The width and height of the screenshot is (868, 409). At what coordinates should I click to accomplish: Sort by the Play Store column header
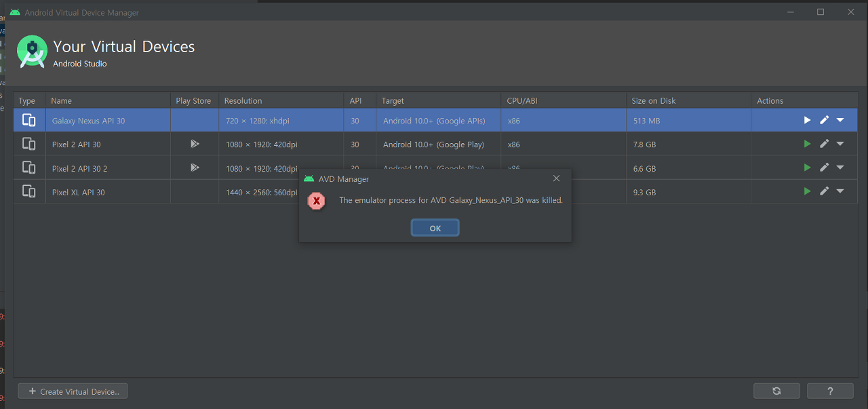[195, 100]
